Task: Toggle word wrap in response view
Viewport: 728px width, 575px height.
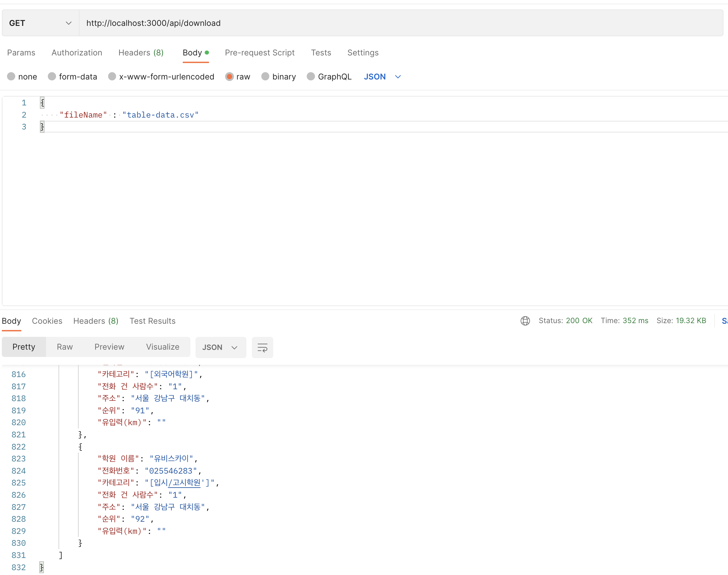Action: pyautogui.click(x=262, y=347)
